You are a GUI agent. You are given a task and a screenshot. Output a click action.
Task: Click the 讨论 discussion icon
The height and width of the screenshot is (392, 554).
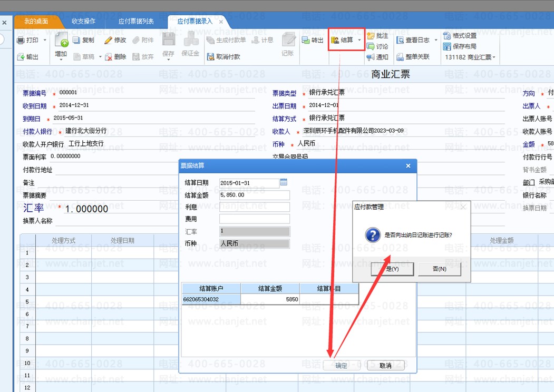coord(371,46)
